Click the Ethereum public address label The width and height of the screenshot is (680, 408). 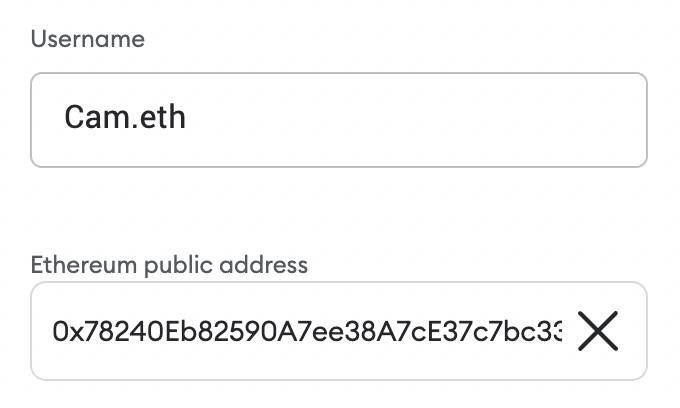[169, 265]
